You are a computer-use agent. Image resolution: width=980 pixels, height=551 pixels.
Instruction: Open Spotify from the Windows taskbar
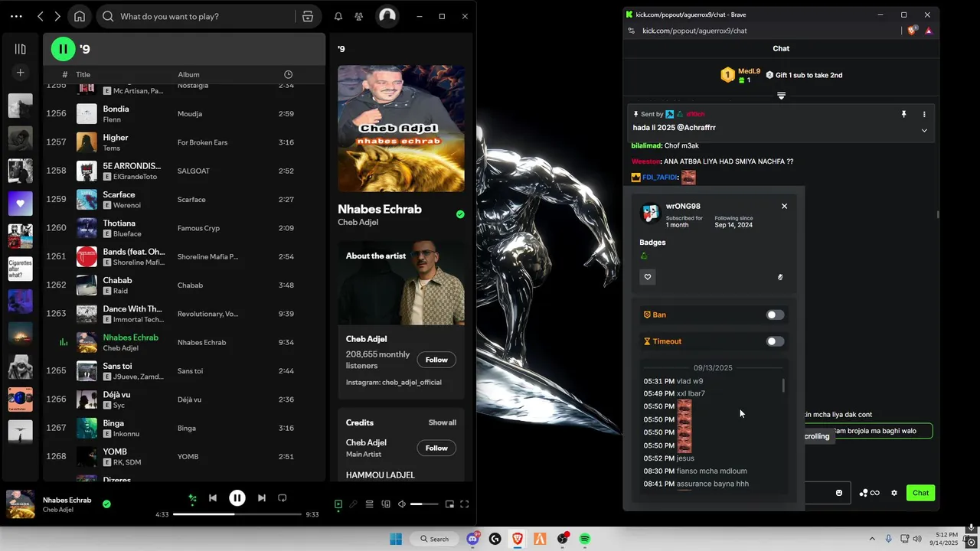[x=585, y=539]
